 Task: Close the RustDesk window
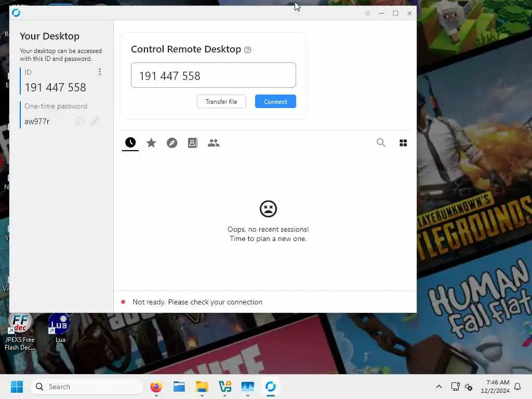409,13
